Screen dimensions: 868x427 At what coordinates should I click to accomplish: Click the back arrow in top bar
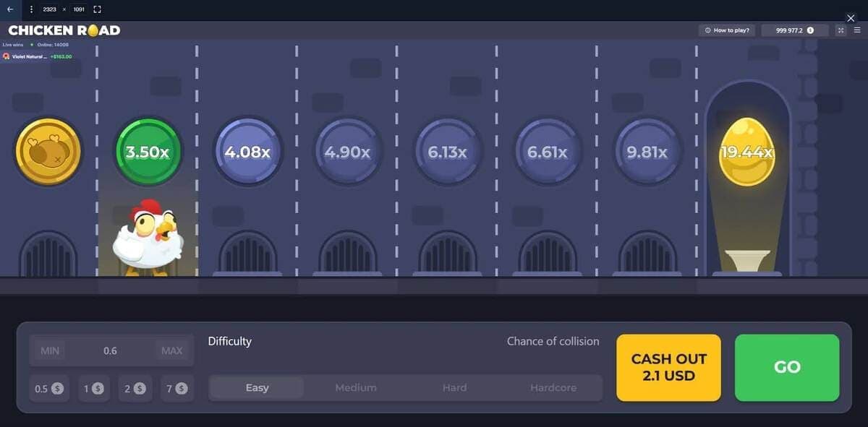click(10, 9)
